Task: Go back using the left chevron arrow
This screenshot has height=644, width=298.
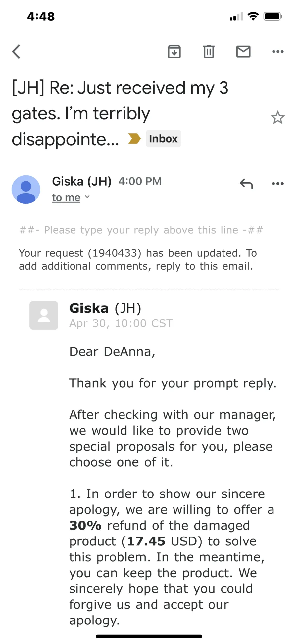Action: coord(16,52)
